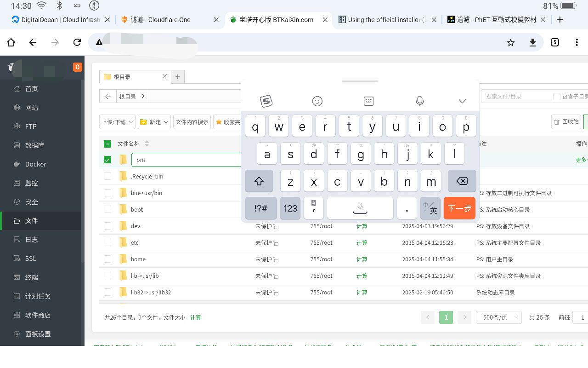Reload the page with refresh icon
Image resolution: width=588 pixels, height=368 pixels.
[77, 42]
